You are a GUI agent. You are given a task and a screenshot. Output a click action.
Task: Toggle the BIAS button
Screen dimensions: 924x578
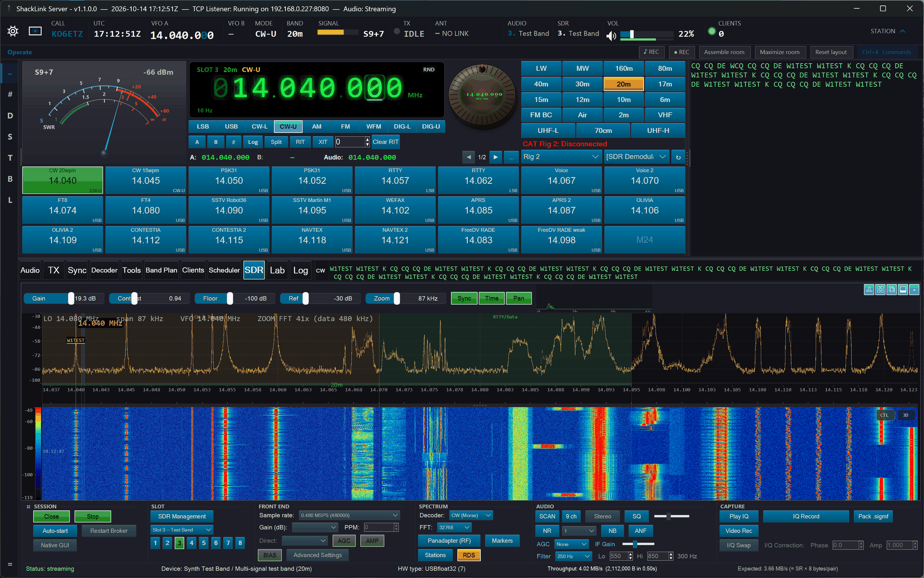(270, 555)
